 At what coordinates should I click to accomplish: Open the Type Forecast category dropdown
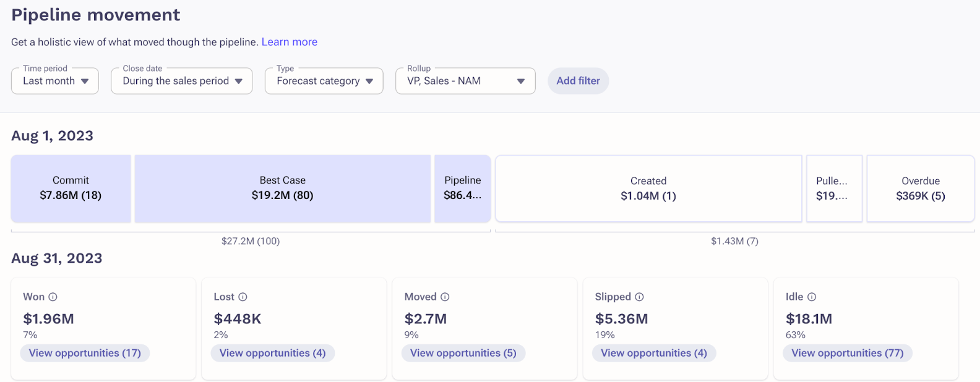click(324, 81)
